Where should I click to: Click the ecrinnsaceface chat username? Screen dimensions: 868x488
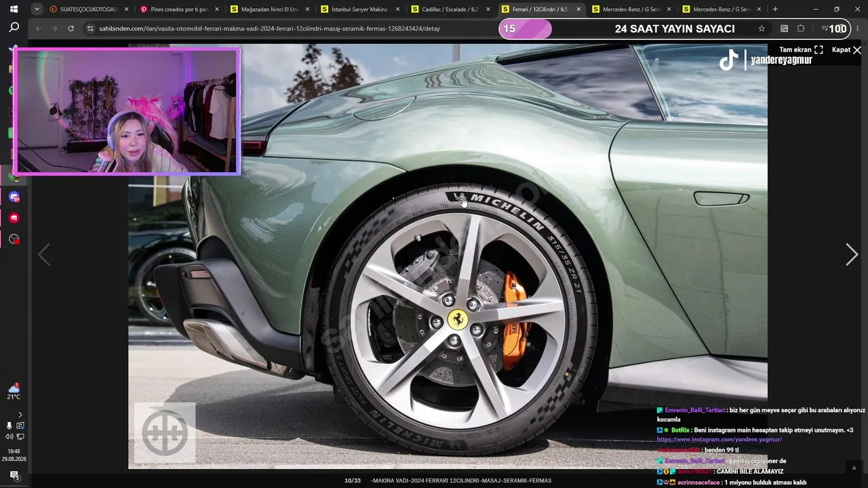698,483
